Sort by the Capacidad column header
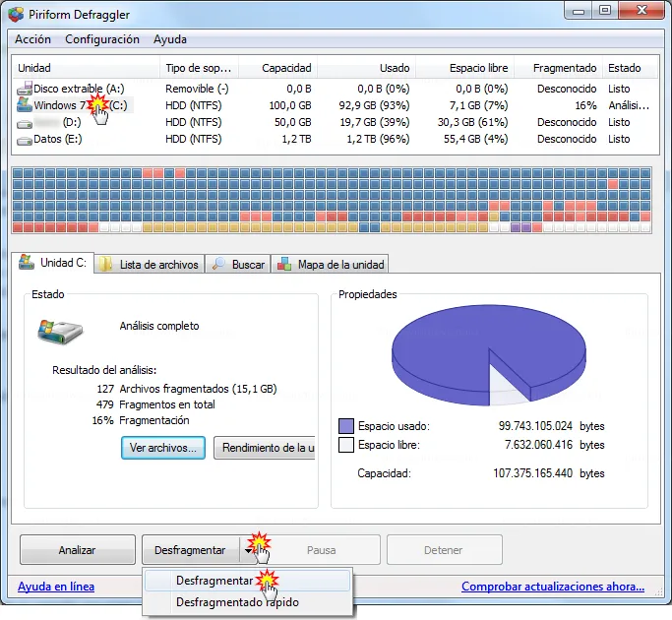Screen dimensions: 672x620 coord(277,68)
